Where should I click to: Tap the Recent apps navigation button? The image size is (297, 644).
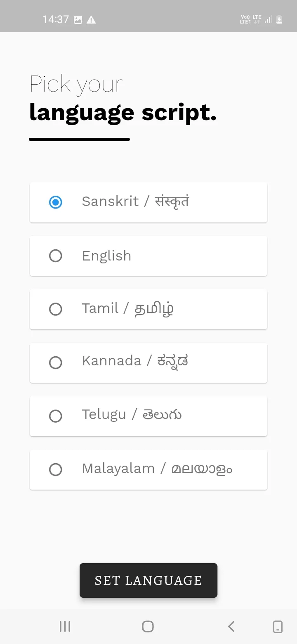click(x=65, y=626)
